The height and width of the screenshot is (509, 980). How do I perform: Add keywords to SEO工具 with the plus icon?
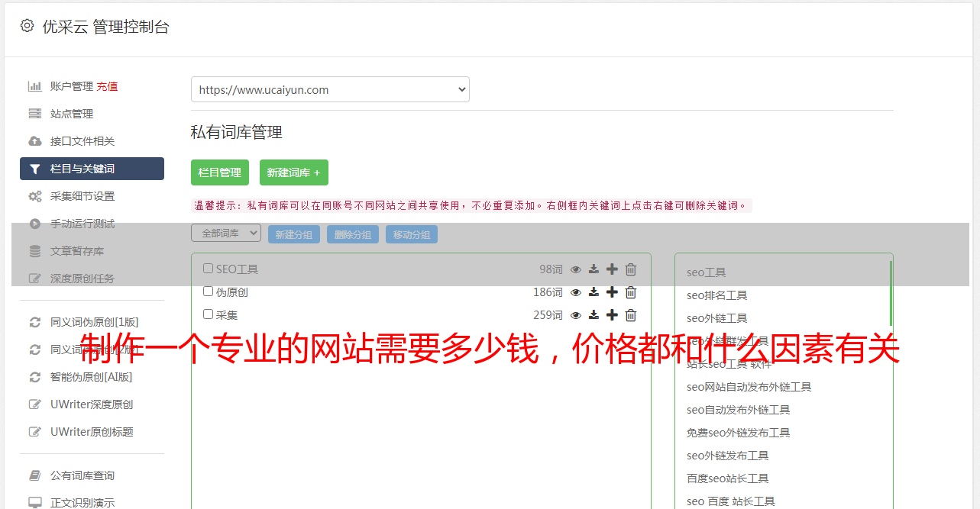(x=612, y=269)
